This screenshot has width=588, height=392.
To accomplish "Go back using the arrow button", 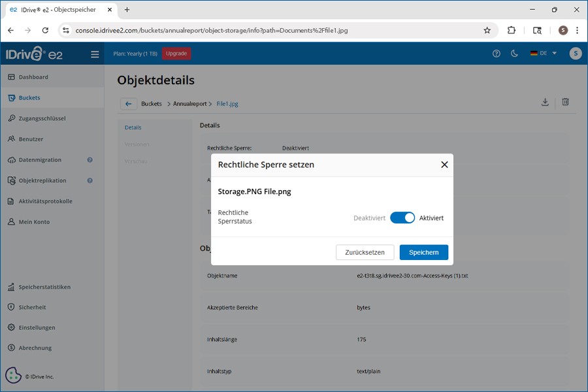I will click(x=128, y=104).
